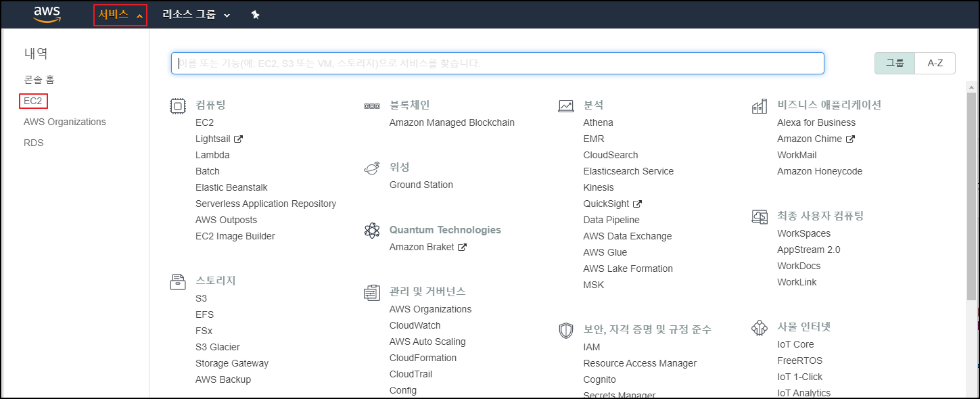The width and height of the screenshot is (980, 399).
Task: Click the Storage category box icon
Action: (x=177, y=282)
